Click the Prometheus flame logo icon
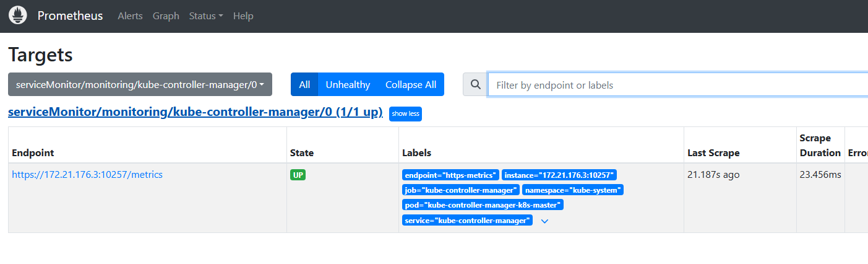 [x=18, y=15]
